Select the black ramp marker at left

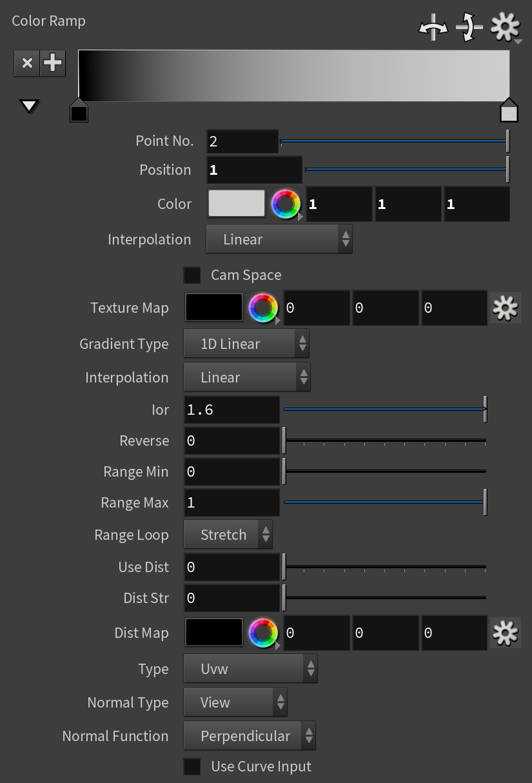79,110
